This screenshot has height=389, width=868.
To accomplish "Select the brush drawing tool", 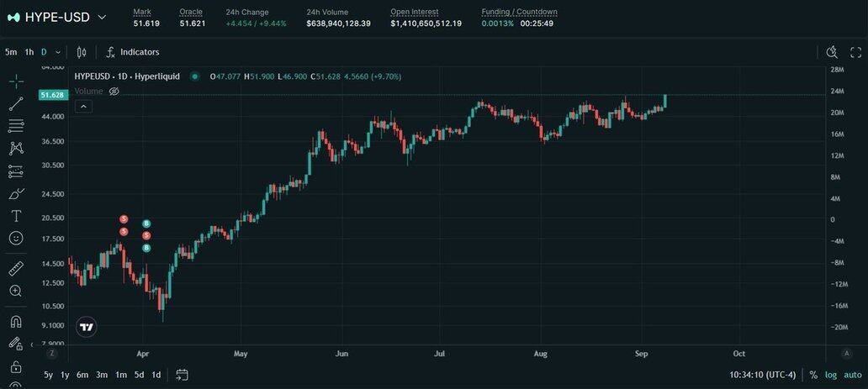I will point(16,194).
